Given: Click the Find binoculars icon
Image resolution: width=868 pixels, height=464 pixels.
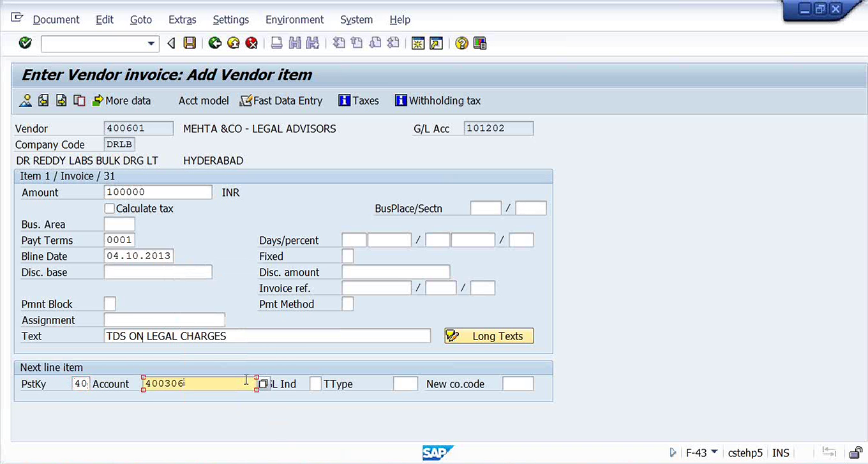Looking at the screenshot, I should pos(294,43).
